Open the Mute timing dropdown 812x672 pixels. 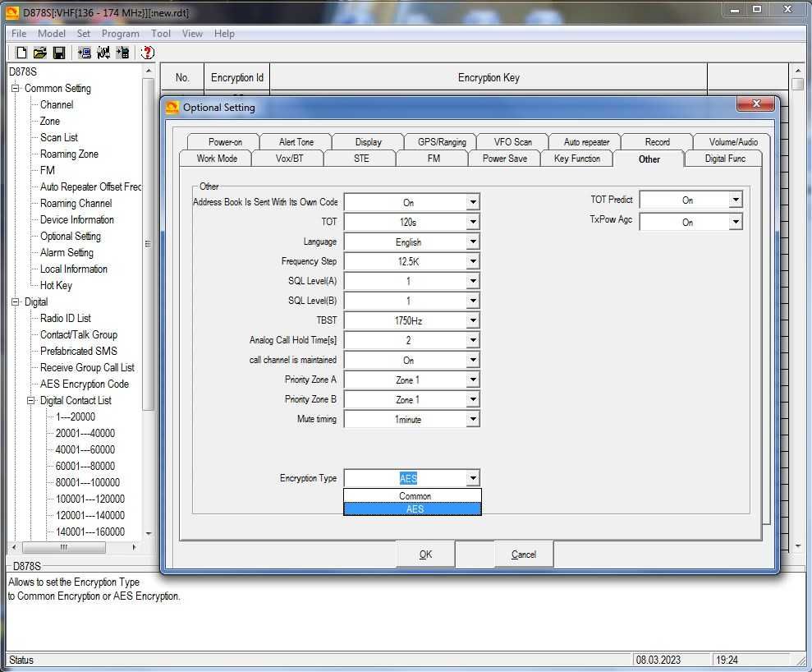click(472, 419)
